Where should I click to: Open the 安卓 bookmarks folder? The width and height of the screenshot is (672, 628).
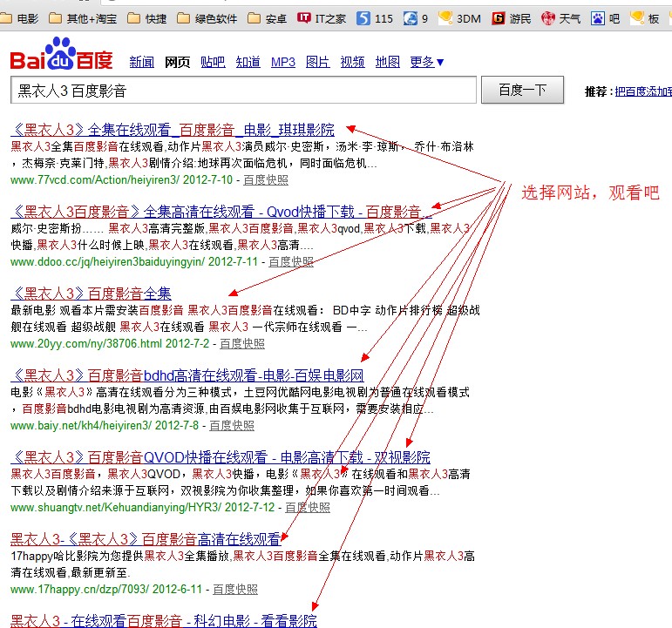[x=268, y=18]
